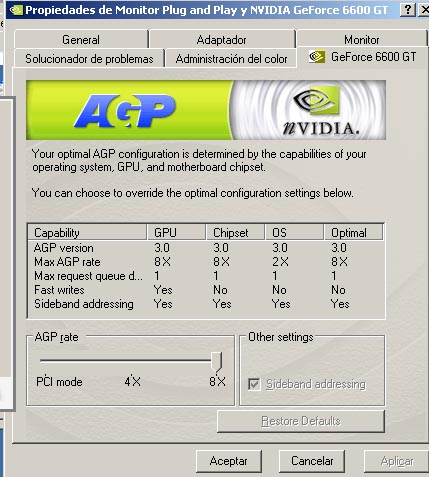429x477 pixels.
Task: Click the NVIDIA icon in the title bar
Action: coord(16,10)
